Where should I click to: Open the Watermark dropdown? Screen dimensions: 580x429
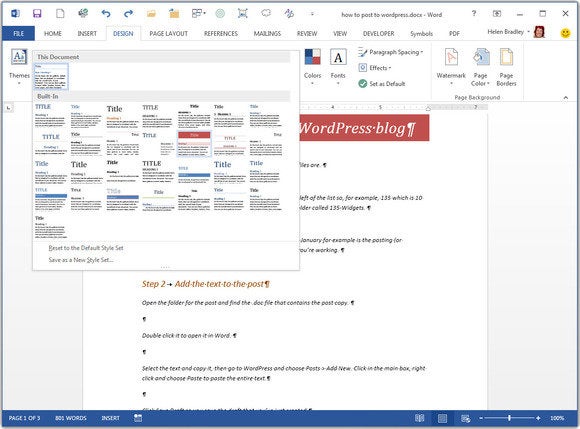(x=451, y=67)
